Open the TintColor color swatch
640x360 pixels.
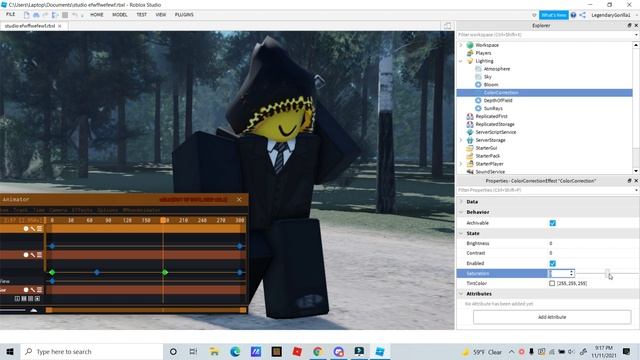(552, 283)
